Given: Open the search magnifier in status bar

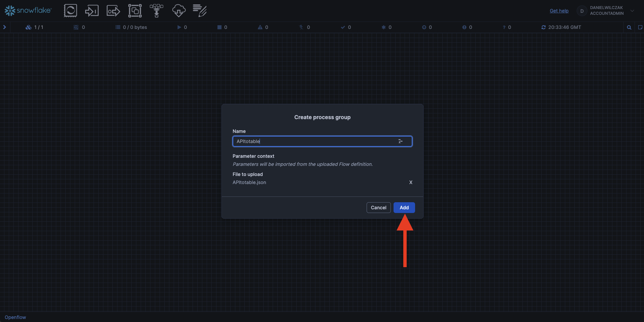Looking at the screenshot, I should click(x=629, y=27).
